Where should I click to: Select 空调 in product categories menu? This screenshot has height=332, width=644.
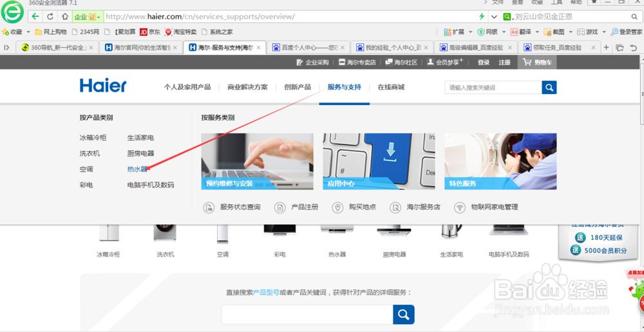pos(86,169)
